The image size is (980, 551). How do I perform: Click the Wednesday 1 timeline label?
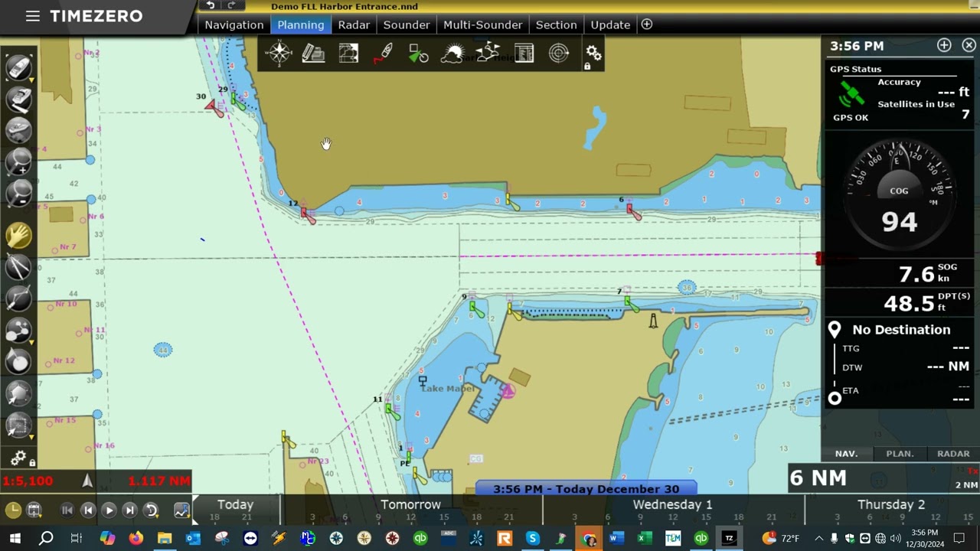(x=672, y=504)
